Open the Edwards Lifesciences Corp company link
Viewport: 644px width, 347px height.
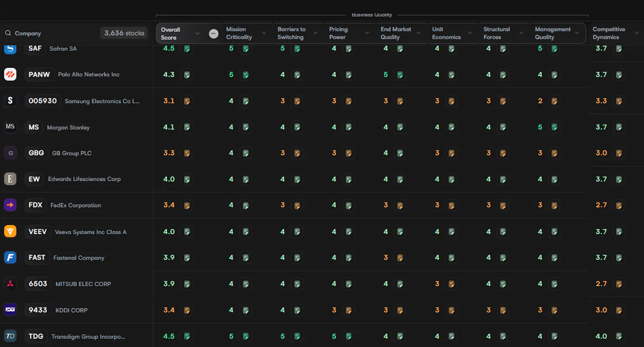coord(84,179)
